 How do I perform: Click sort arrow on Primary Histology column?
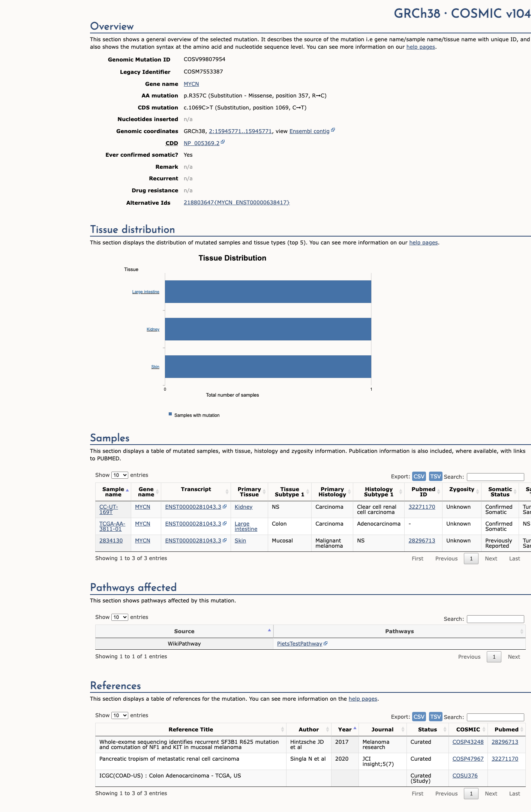click(x=349, y=492)
